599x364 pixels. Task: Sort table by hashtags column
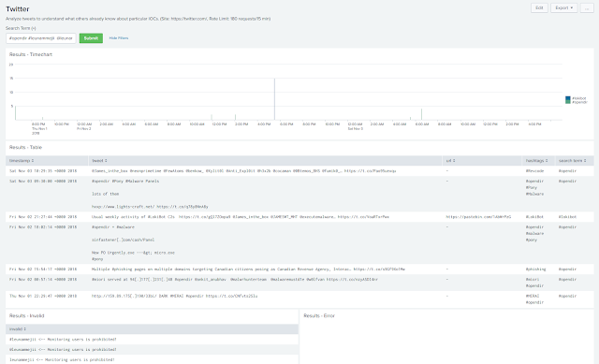point(536,161)
